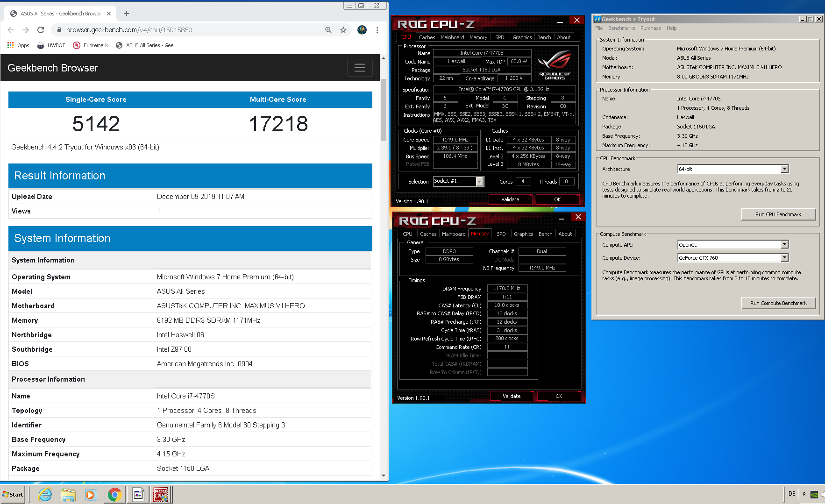Viewport: 825px width, 504px height.
Task: Reload the Geekbench page
Action: click(x=41, y=30)
